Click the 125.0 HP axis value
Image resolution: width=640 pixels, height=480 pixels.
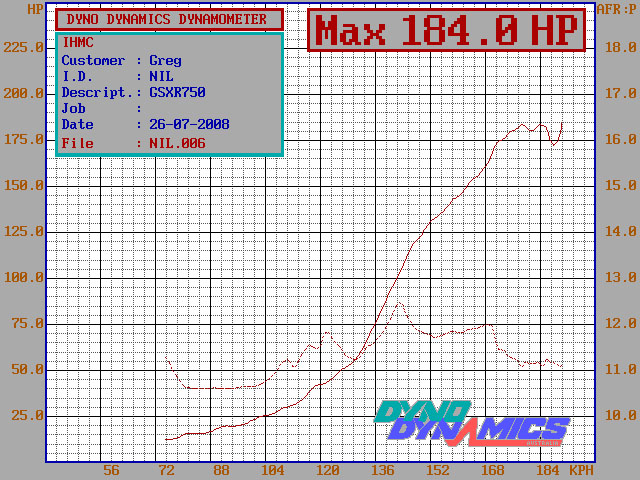pyautogui.click(x=24, y=232)
